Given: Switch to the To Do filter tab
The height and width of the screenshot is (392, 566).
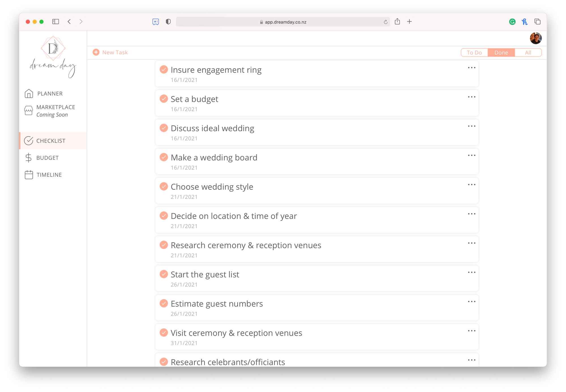Looking at the screenshot, I should click(x=474, y=53).
